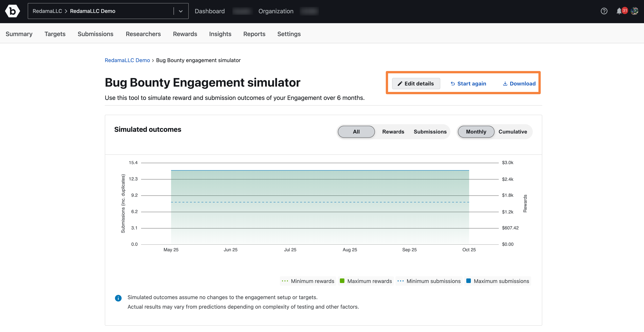Expand the RedamaLLC Demo engagement dropdown arrow
This screenshot has width=644, height=332.
tap(181, 11)
